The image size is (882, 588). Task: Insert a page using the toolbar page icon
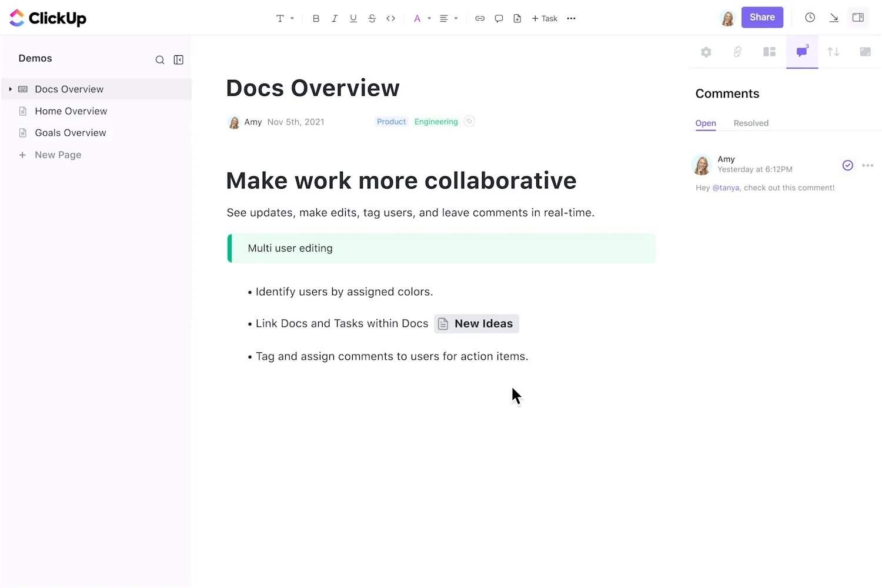click(517, 18)
